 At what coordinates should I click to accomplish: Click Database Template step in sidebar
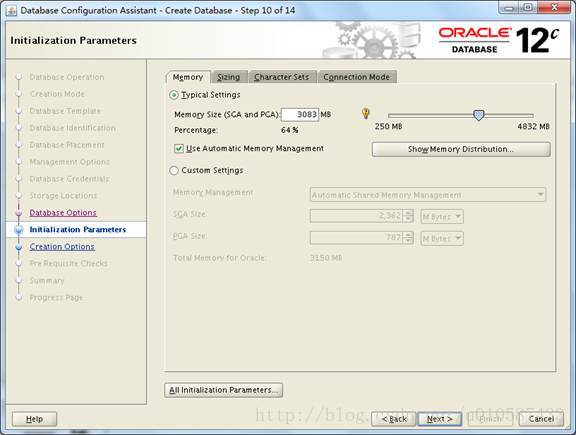point(65,111)
